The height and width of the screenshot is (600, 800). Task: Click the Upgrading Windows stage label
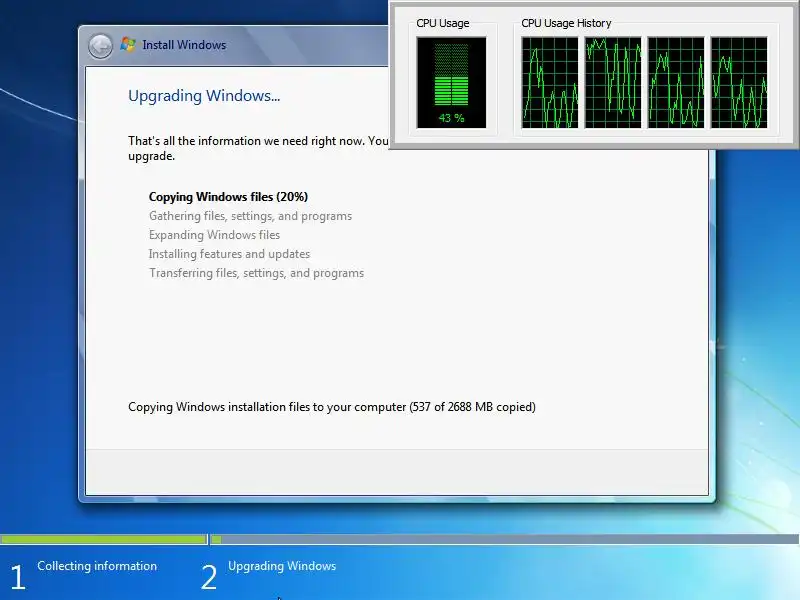pos(282,566)
